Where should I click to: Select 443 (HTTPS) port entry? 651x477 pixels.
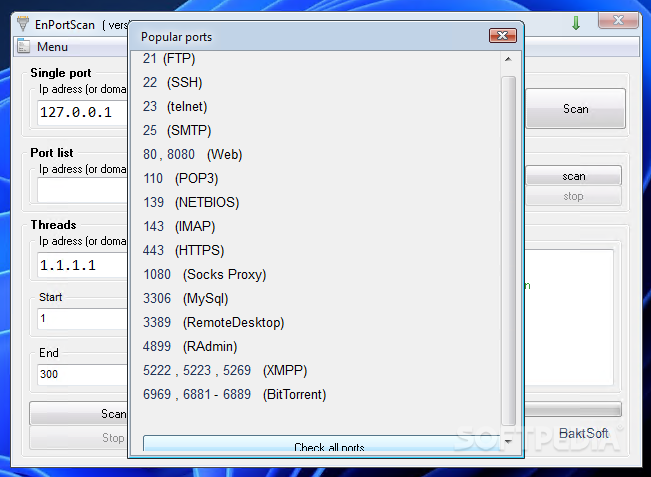pos(184,251)
